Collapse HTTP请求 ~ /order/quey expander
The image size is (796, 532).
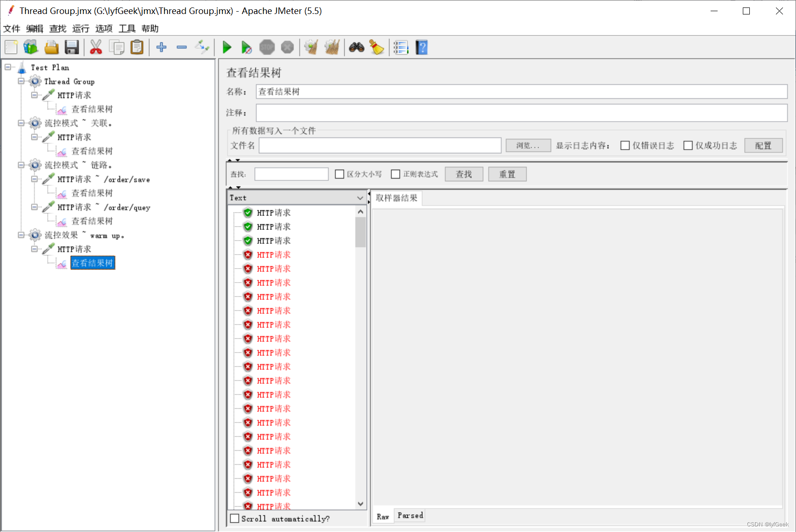click(x=34, y=207)
